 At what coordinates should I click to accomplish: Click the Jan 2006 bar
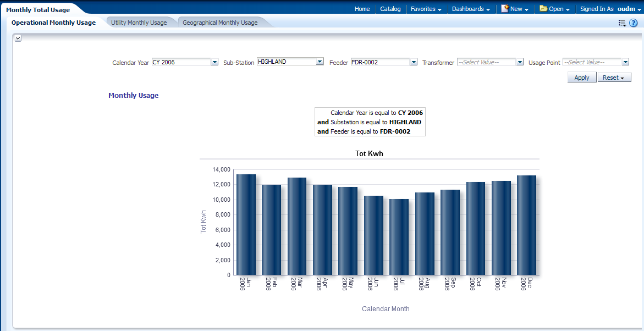coord(246,225)
